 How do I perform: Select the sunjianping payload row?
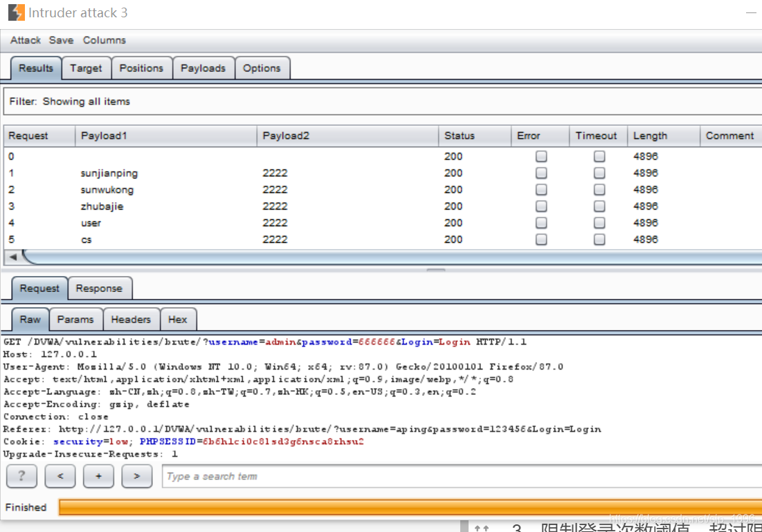pyautogui.click(x=383, y=173)
